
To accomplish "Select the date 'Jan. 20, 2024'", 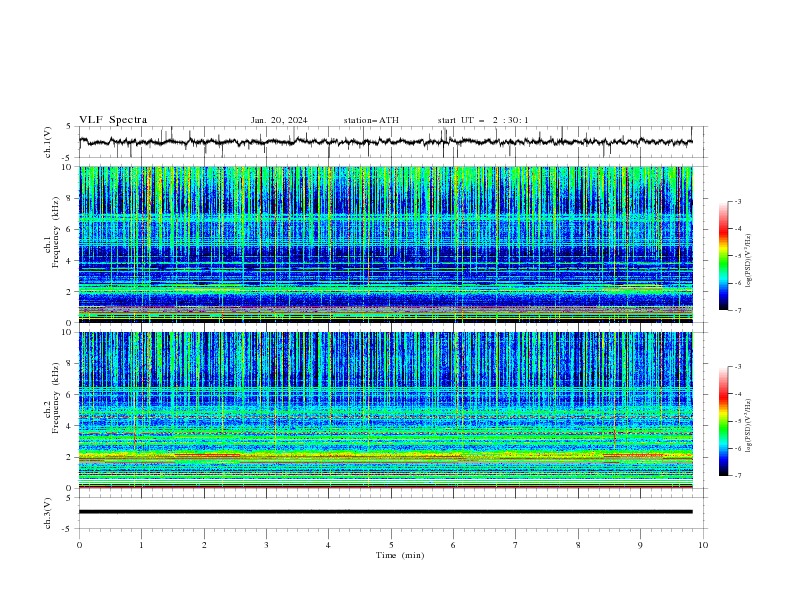I will 279,120.
